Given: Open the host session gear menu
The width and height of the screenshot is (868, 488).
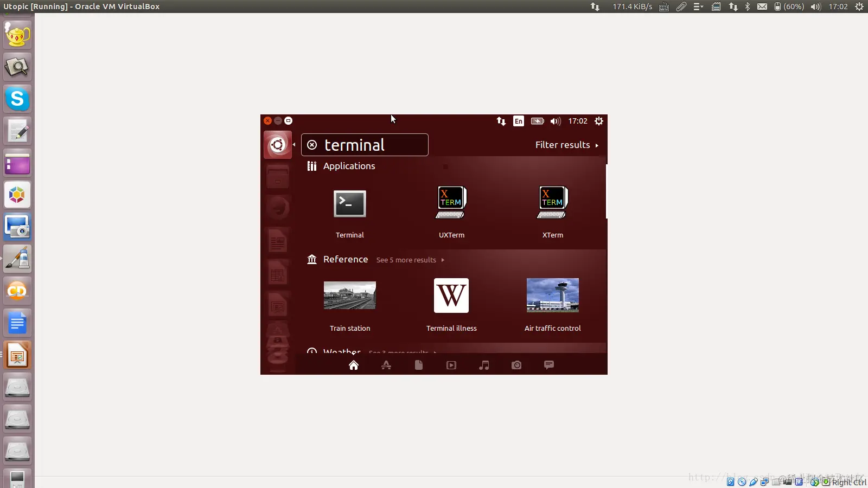Looking at the screenshot, I should point(859,7).
